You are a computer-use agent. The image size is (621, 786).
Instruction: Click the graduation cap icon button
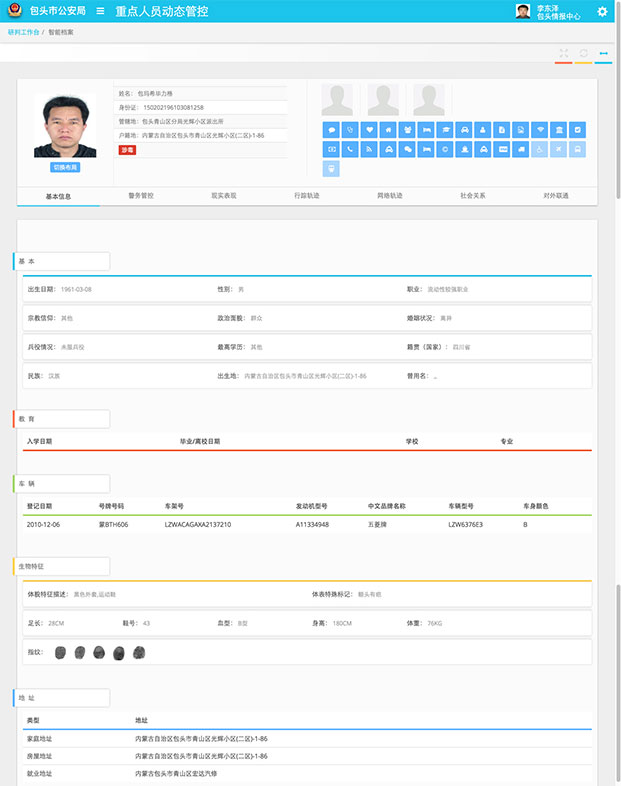[445, 130]
